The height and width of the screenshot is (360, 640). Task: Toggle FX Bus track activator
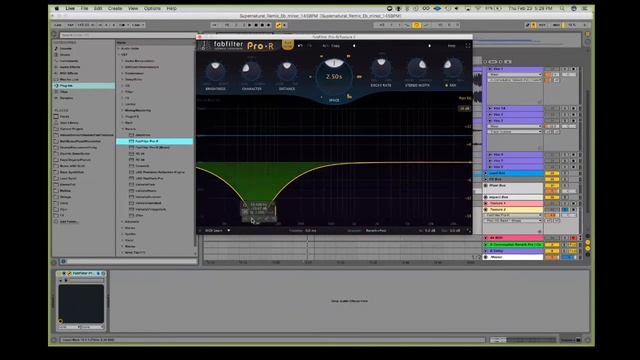click(552, 180)
